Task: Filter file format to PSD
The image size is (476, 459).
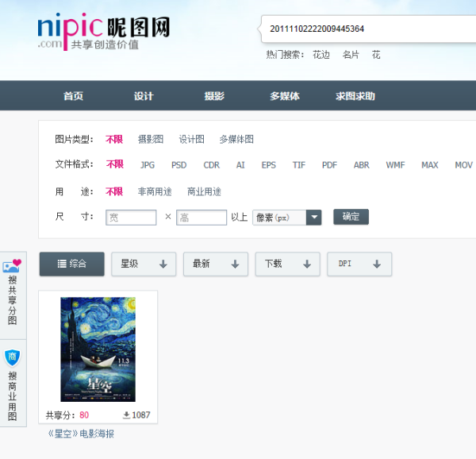Action: pyautogui.click(x=179, y=165)
